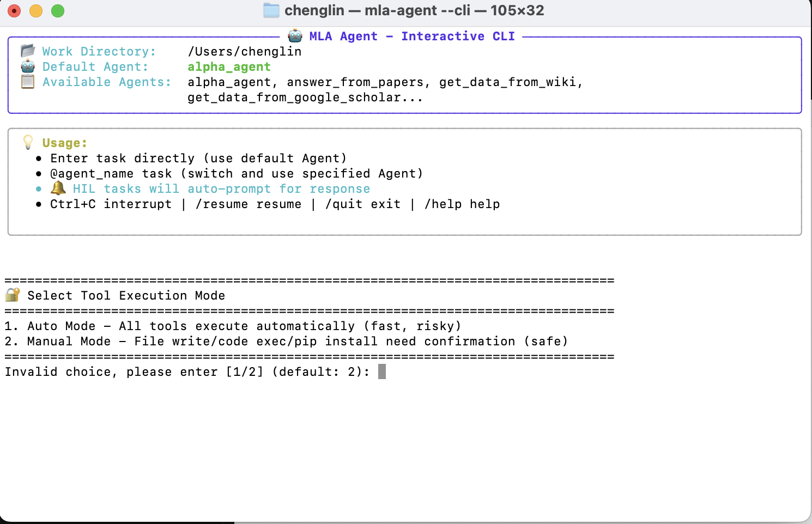This screenshot has width=812, height=524.
Task: Click the yellow minimize window button
Action: (36, 10)
